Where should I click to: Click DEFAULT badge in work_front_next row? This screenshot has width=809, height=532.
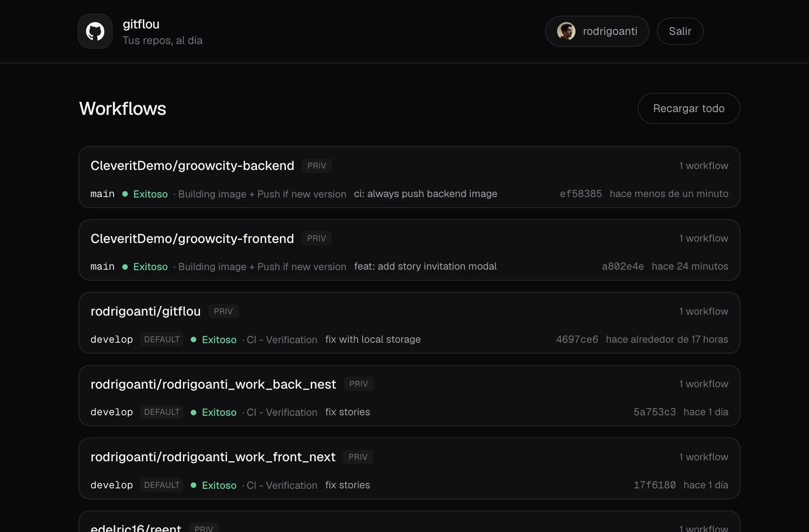tap(162, 485)
